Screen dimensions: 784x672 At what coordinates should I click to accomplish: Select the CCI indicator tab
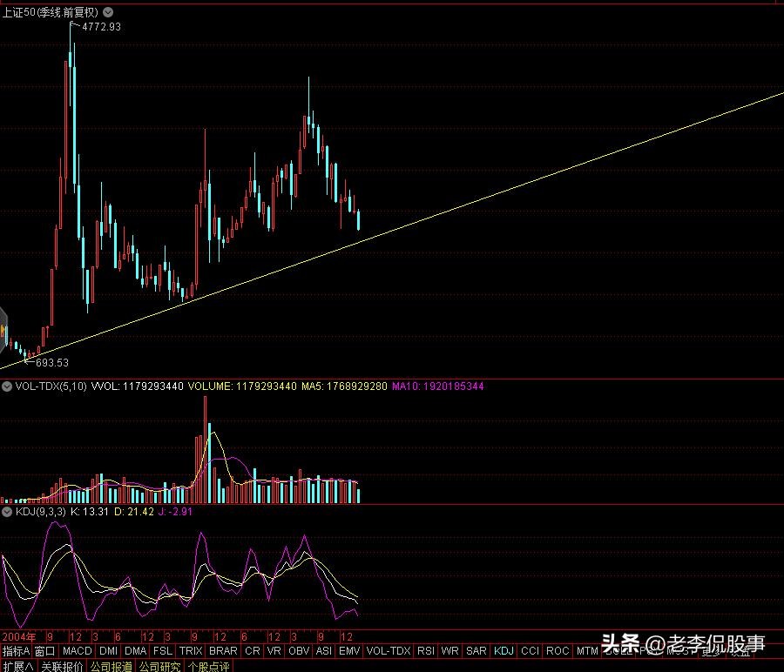pyautogui.click(x=530, y=651)
